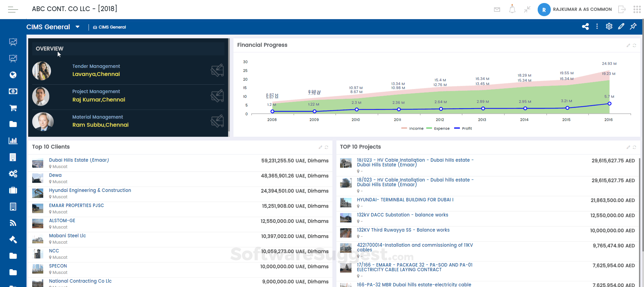Screen dimensions: 644x287
Task: Pin the dashboard using pin icon
Action: pyautogui.click(x=633, y=26)
